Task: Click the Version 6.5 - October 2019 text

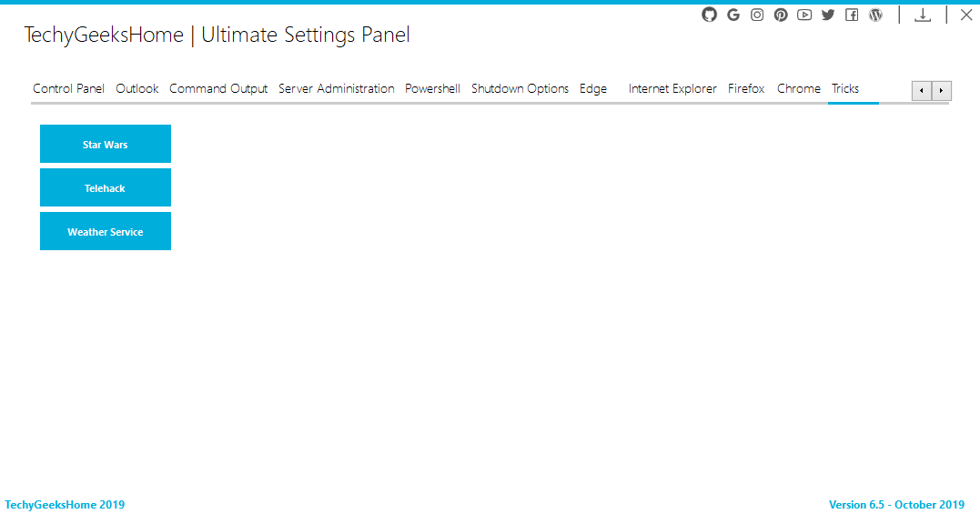Action: tap(897, 505)
